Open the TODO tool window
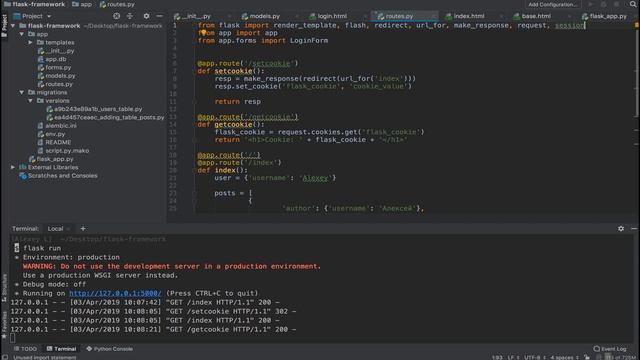Screen dimensions: 640x360 click(25, 349)
